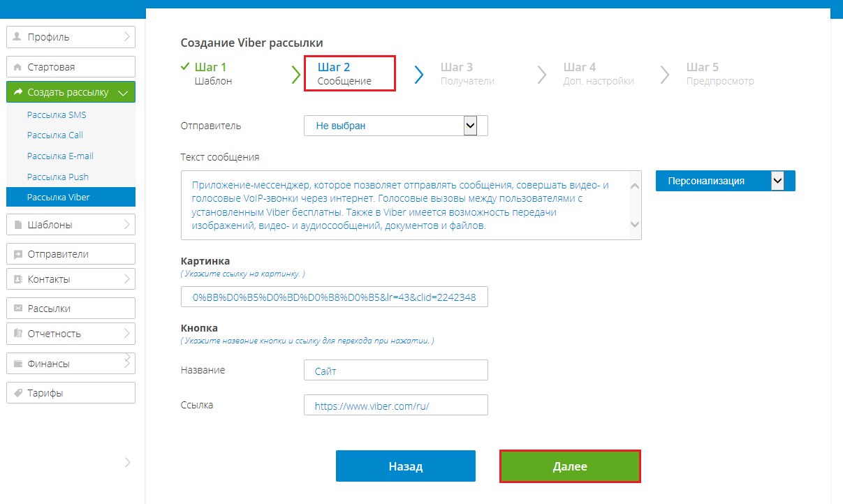
Task: Click the Создать рассылку arrow icon
Action: (x=17, y=92)
